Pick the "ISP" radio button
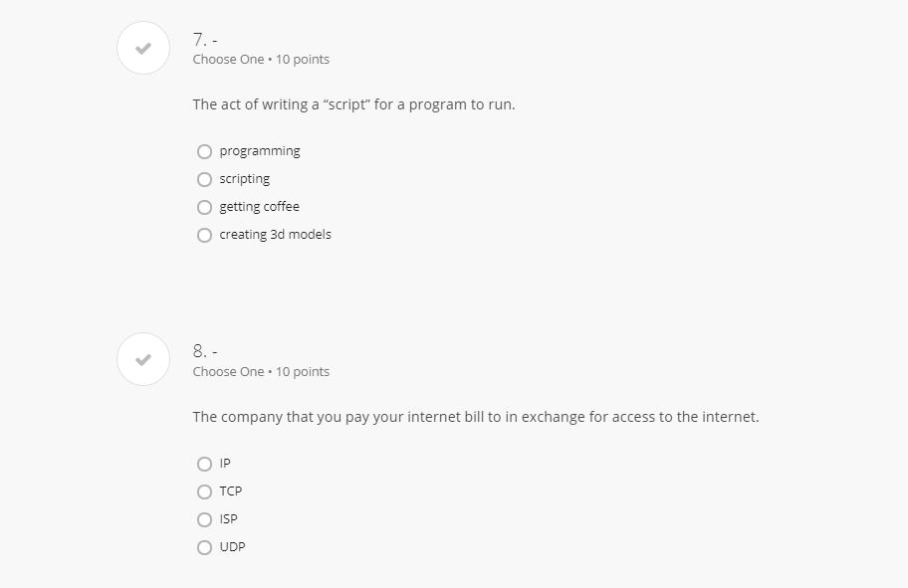The image size is (908, 588). (204, 519)
